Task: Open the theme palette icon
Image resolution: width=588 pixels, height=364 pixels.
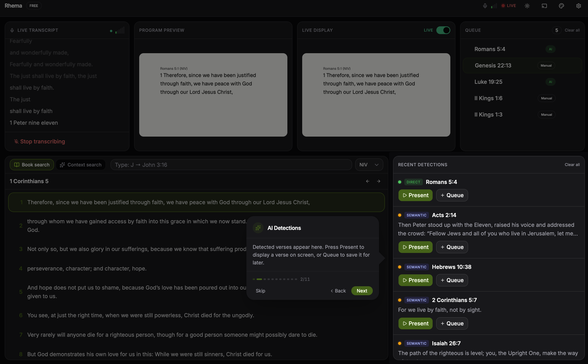Action: (x=561, y=6)
